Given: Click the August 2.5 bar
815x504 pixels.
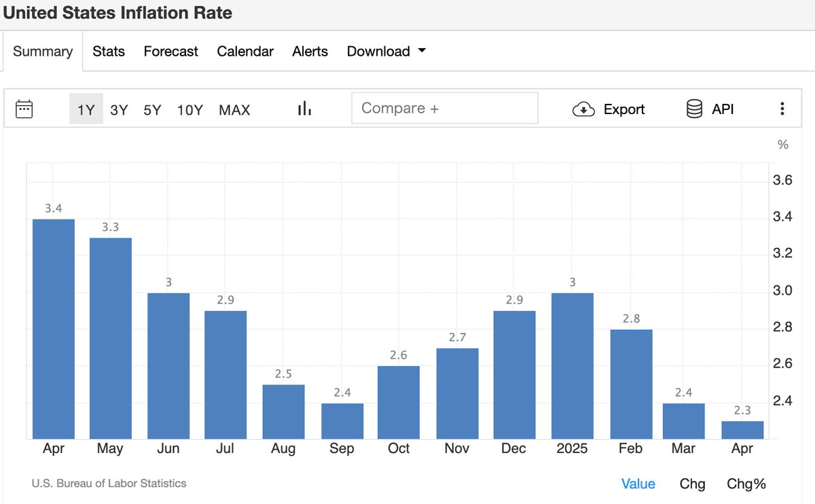Looking at the screenshot, I should (283, 412).
